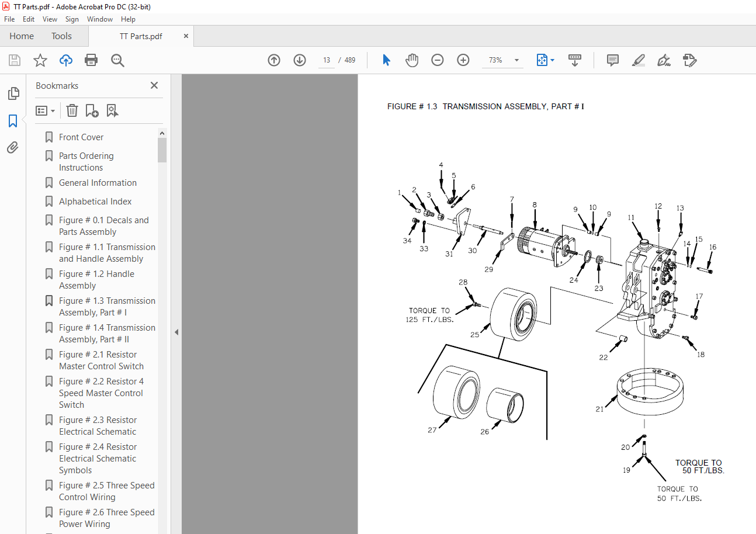Click the bookmarks list scrollbar thumb
This screenshot has width=756, height=534.
tap(162, 150)
